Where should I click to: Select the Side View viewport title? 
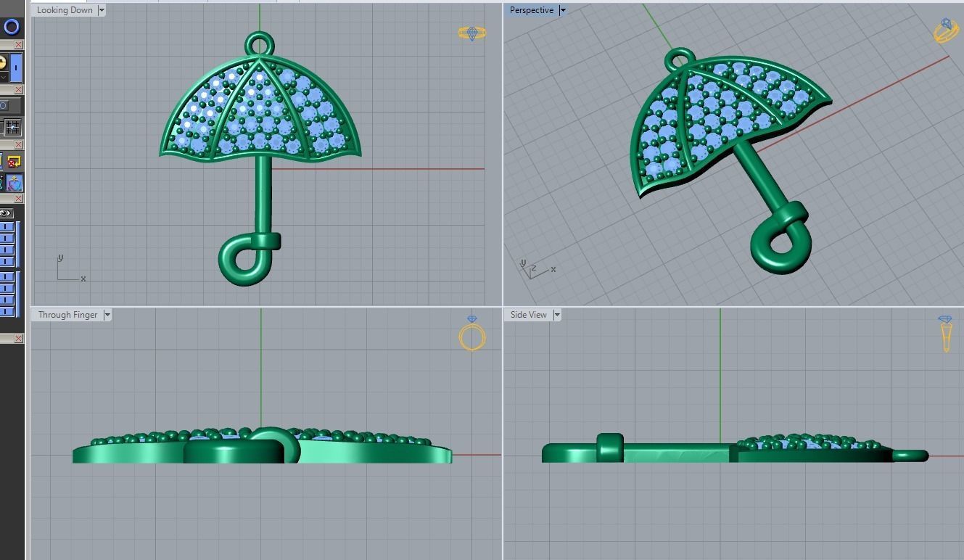529,315
